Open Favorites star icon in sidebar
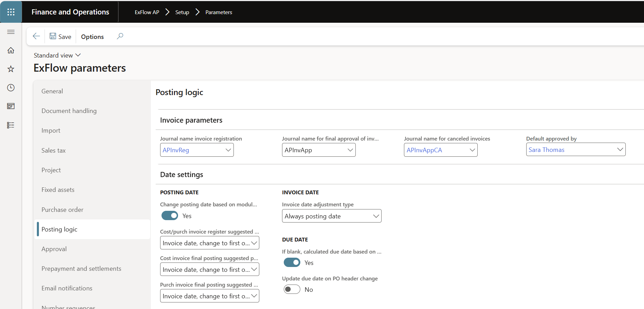Screen dimensions: 644x309 coord(11,69)
